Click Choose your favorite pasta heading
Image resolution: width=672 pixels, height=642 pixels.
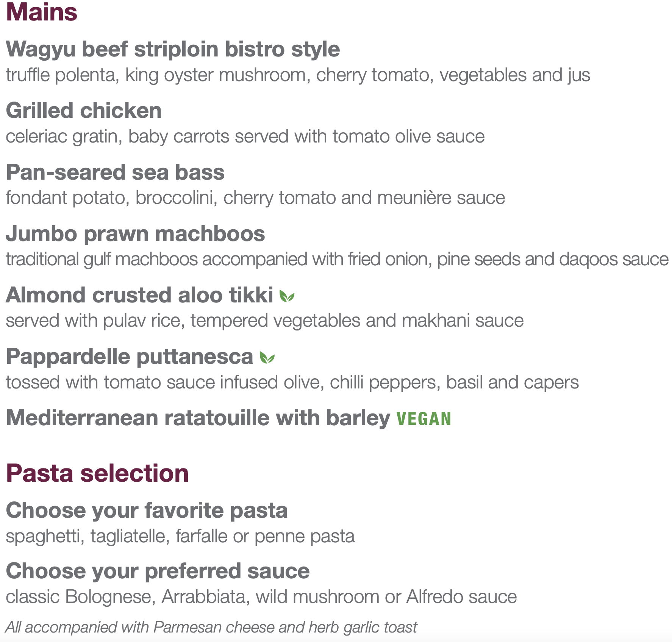[x=147, y=510]
